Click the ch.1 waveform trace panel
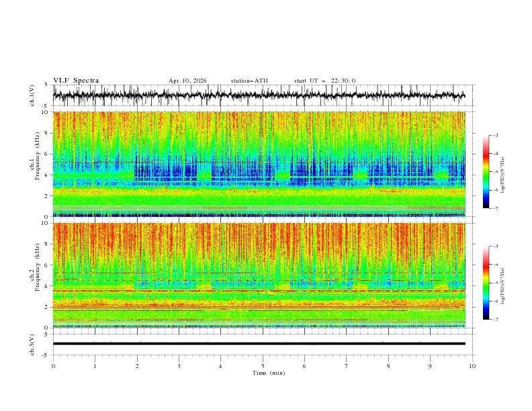Viewport: 532px width, 411px height. coord(259,95)
